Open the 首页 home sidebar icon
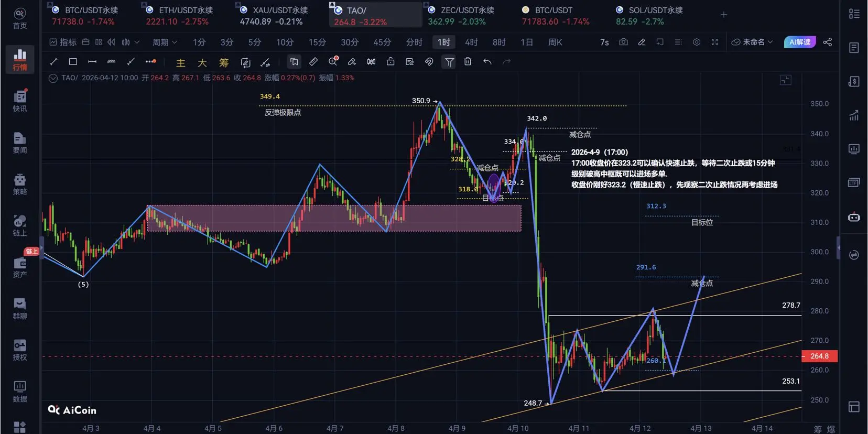The image size is (868, 434). (20, 18)
